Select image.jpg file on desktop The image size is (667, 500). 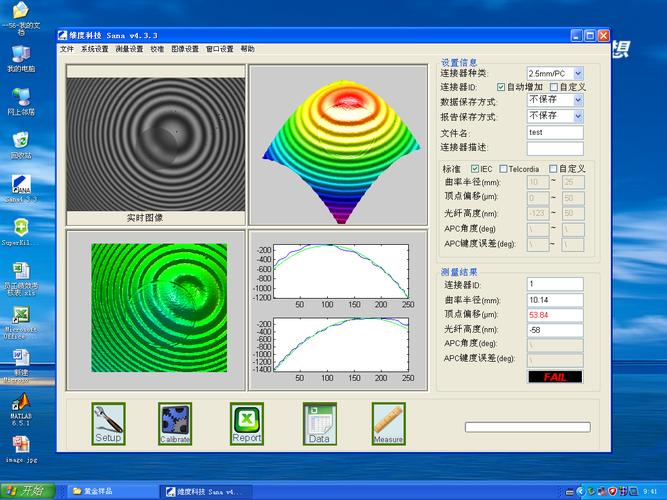click(x=21, y=449)
